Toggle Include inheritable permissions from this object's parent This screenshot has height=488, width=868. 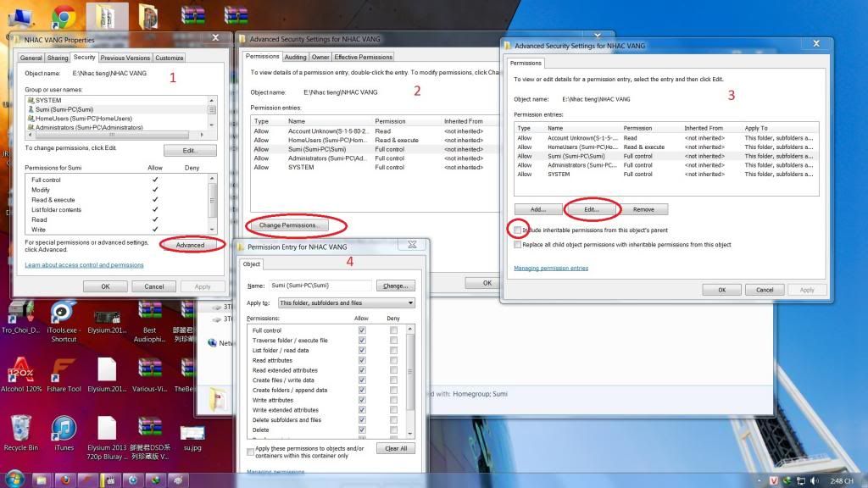(518, 230)
